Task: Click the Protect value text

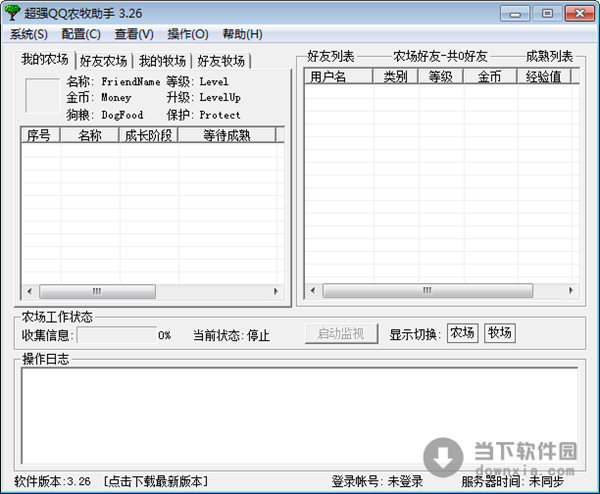Action: coord(220,115)
